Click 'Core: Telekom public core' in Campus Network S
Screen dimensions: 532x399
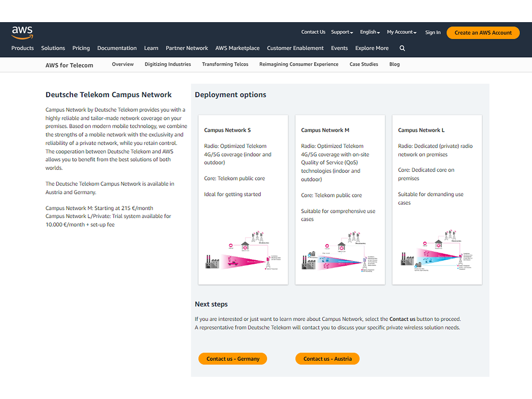[234, 179]
